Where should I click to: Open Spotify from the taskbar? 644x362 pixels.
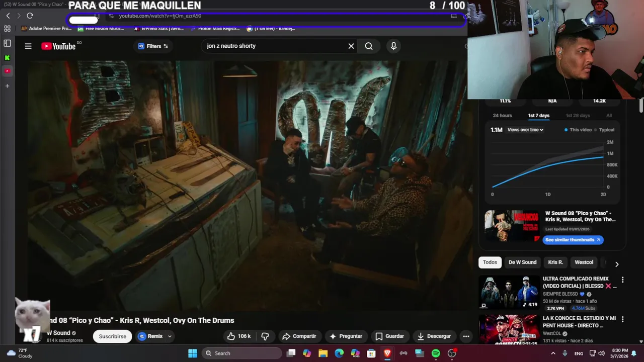pos(436,353)
